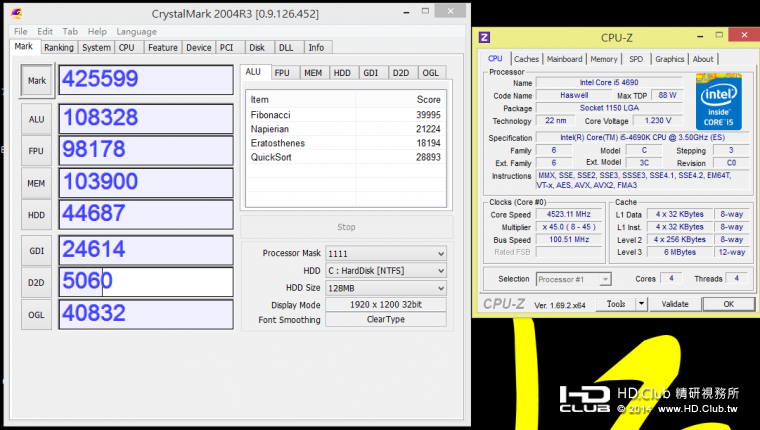Open the About tab in CPU-Z
The image size is (760, 430).
tap(703, 59)
